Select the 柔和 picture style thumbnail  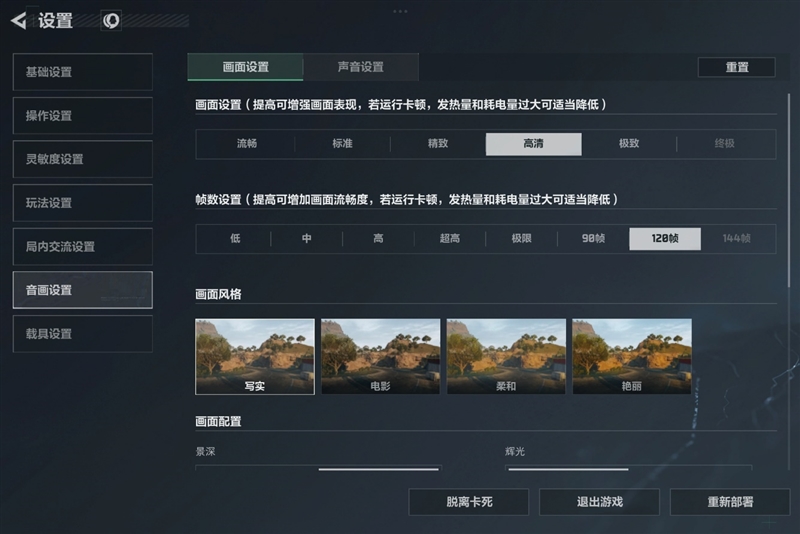(506, 357)
